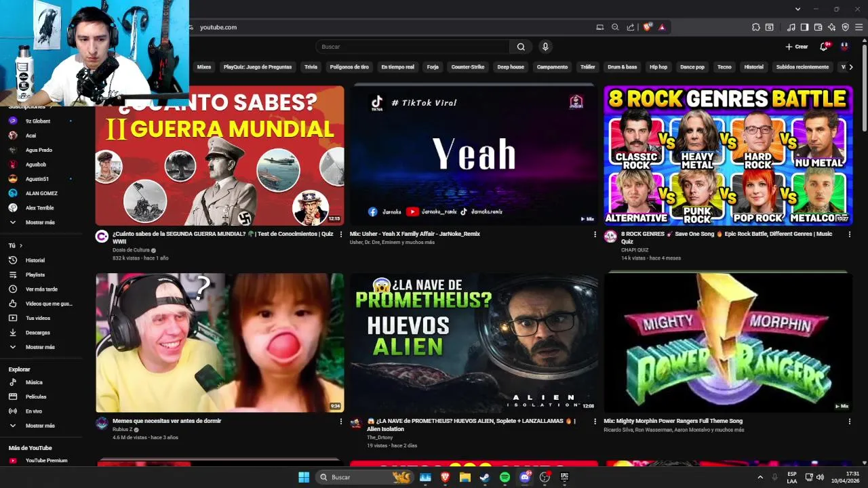Select the Subidos recientemente chip

click(802, 67)
